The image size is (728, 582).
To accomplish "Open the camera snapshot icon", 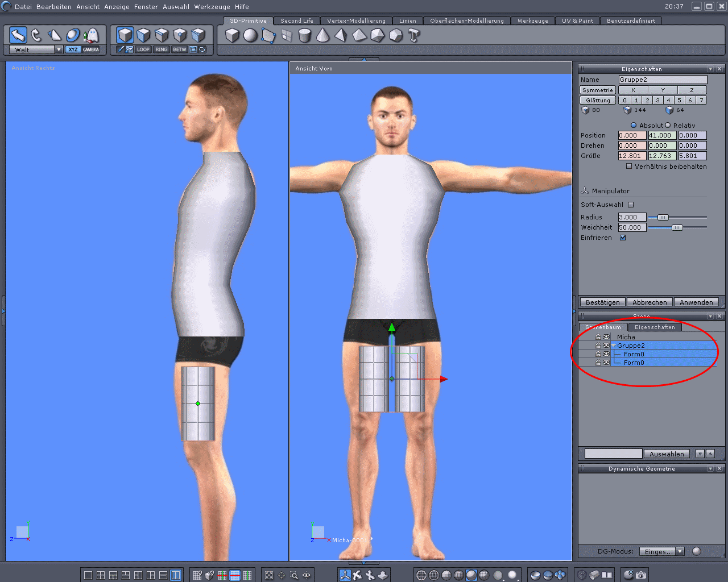I will (641, 575).
